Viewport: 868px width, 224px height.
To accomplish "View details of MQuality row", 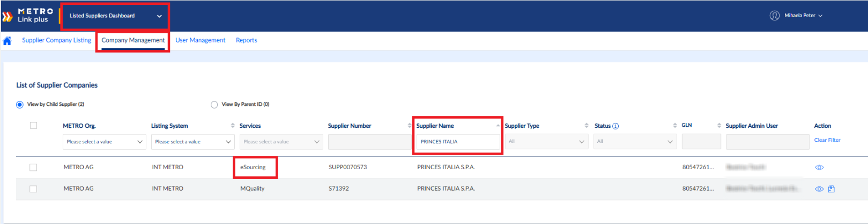I will coord(819,189).
